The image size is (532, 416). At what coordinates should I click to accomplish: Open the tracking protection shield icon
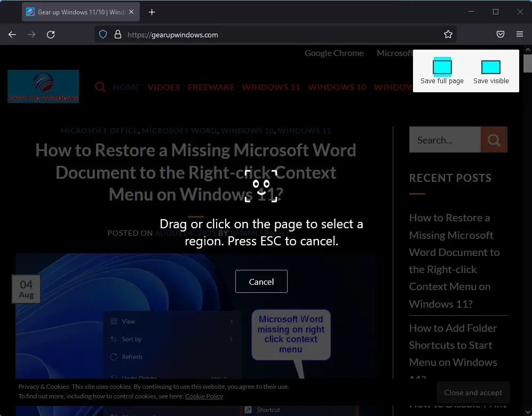coord(103,35)
